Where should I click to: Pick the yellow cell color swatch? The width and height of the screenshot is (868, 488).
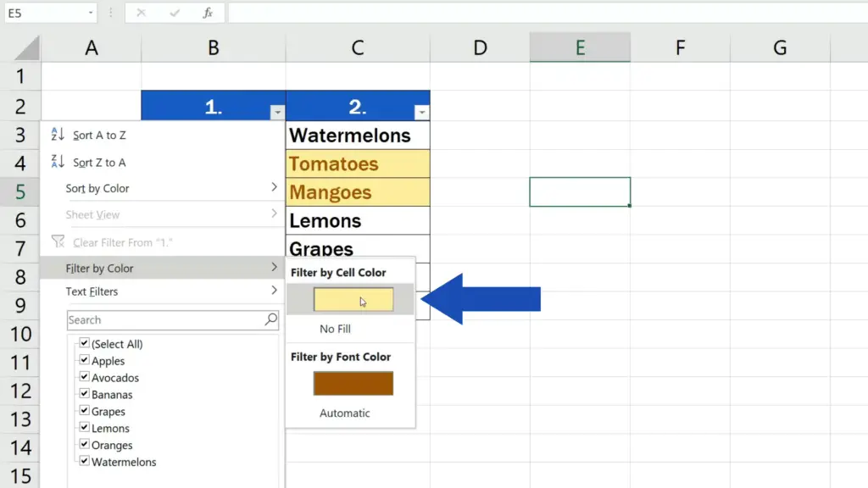(353, 300)
